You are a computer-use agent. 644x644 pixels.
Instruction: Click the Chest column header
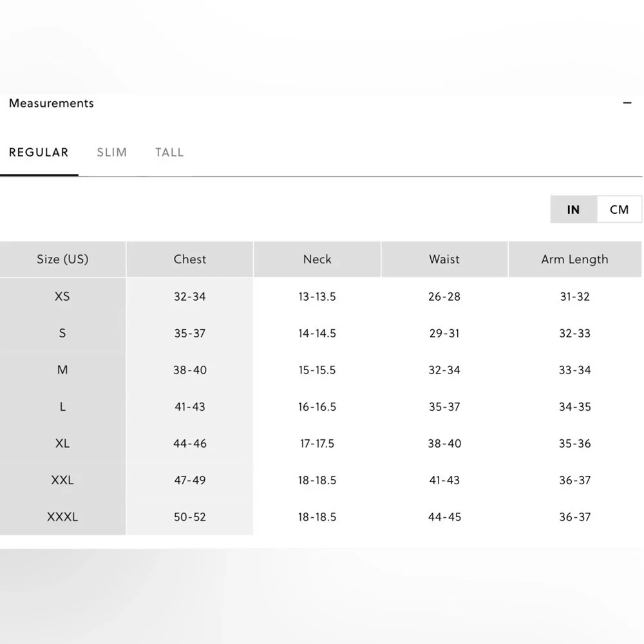point(190,259)
